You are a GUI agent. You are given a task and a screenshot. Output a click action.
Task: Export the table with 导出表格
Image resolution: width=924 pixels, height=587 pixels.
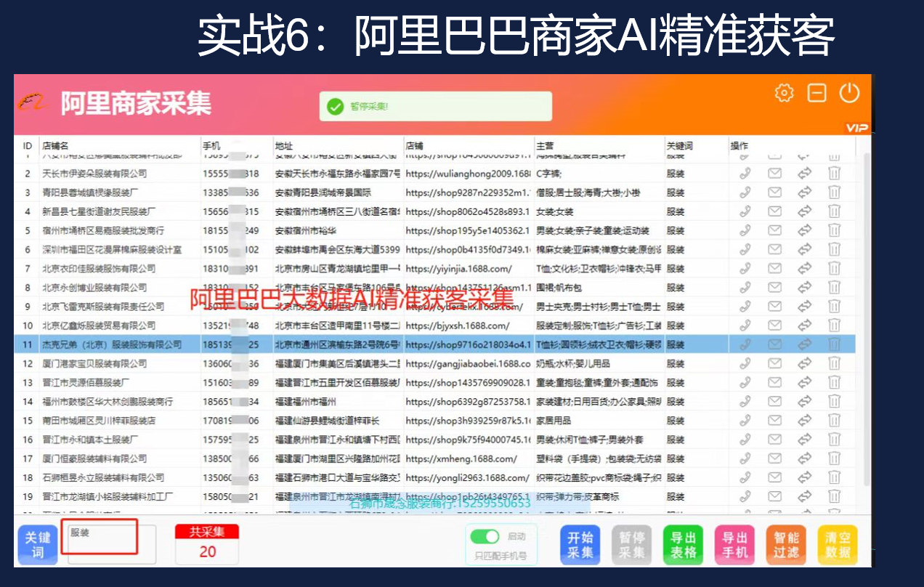tap(683, 545)
